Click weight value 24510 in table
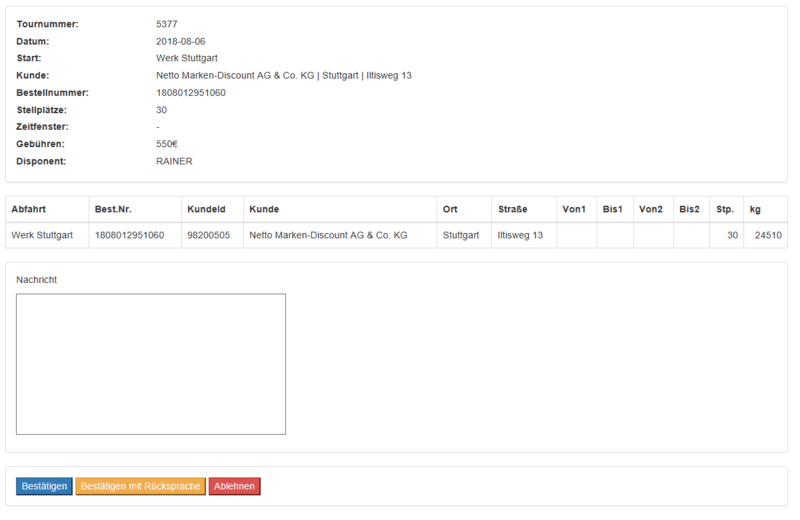Viewport: 800px width, 520px height. click(767, 235)
